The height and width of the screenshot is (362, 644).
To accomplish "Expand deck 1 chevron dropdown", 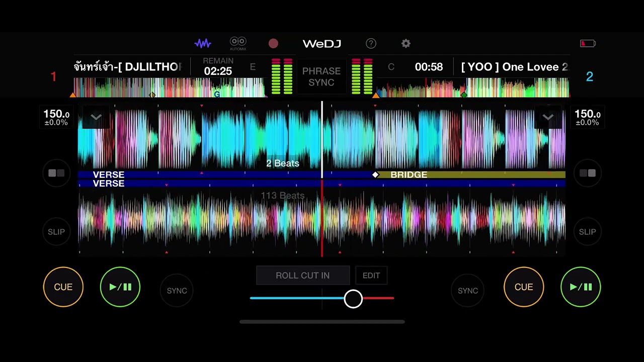I will [x=96, y=117].
